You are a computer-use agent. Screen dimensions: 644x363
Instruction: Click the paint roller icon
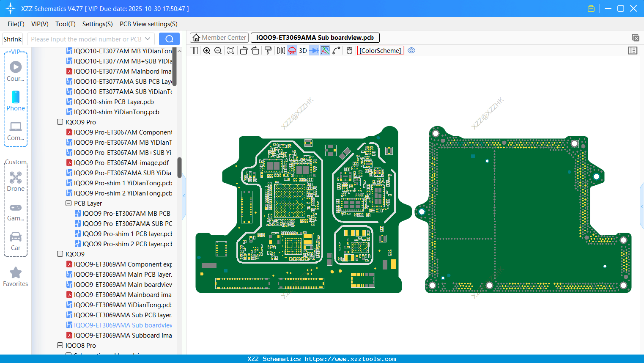coord(268,51)
